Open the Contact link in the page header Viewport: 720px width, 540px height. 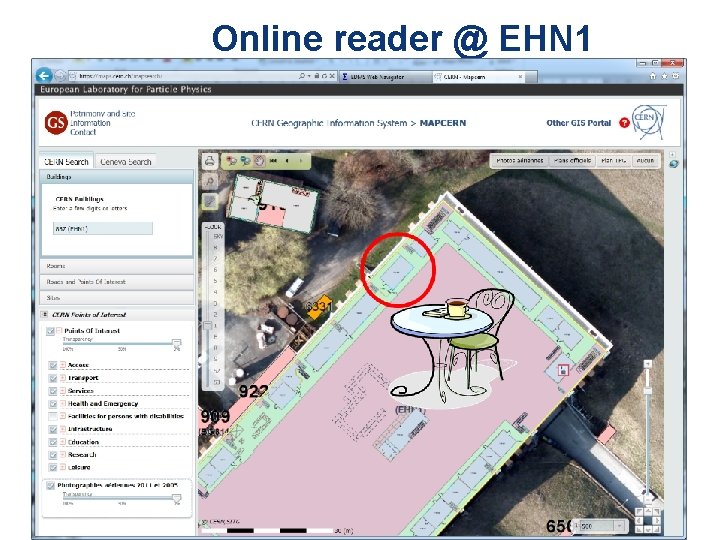(x=83, y=132)
